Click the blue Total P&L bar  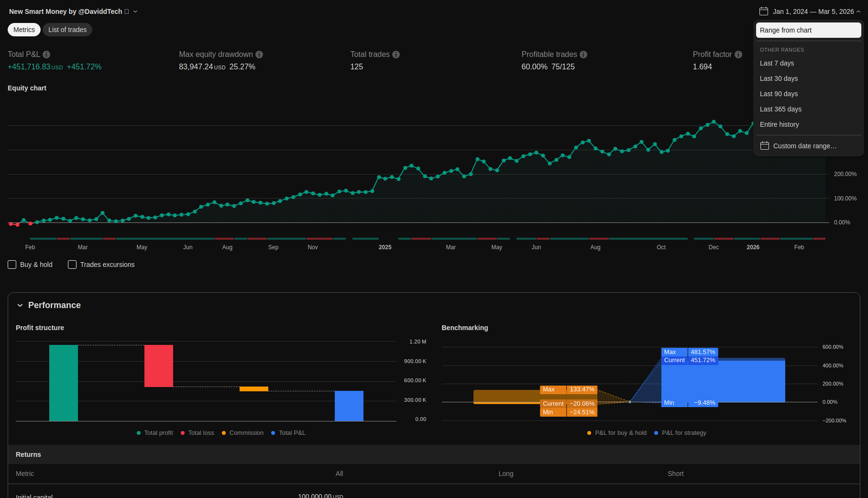click(x=349, y=406)
